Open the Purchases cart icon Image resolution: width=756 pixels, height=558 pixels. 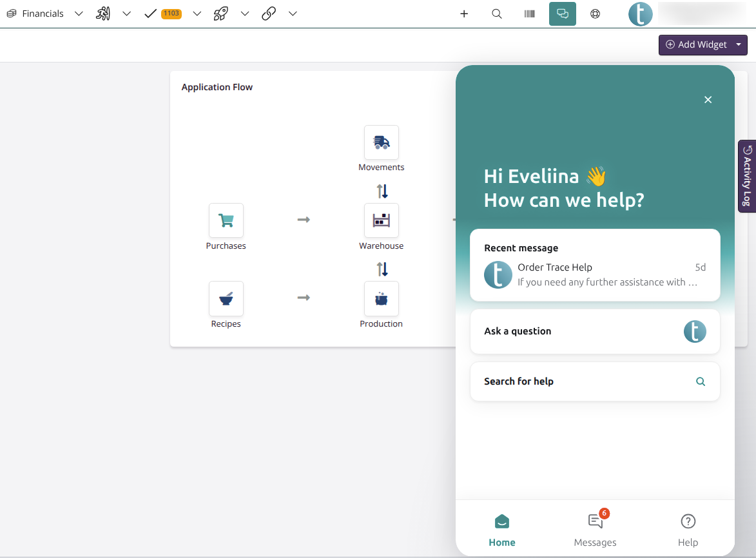[226, 220]
